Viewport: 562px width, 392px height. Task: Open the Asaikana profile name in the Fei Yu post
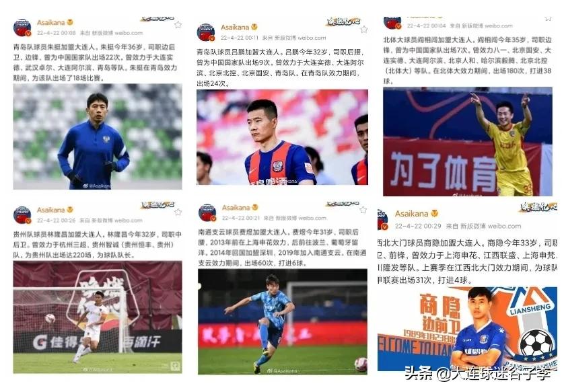point(236,208)
